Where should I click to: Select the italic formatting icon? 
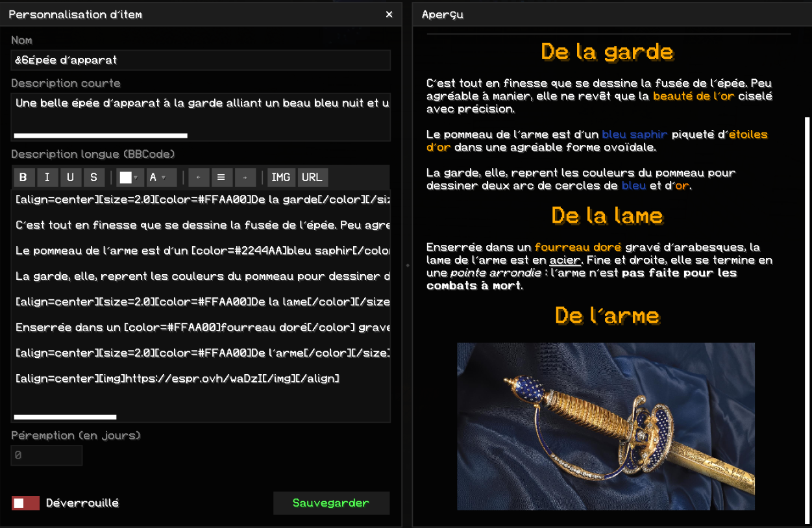47,177
